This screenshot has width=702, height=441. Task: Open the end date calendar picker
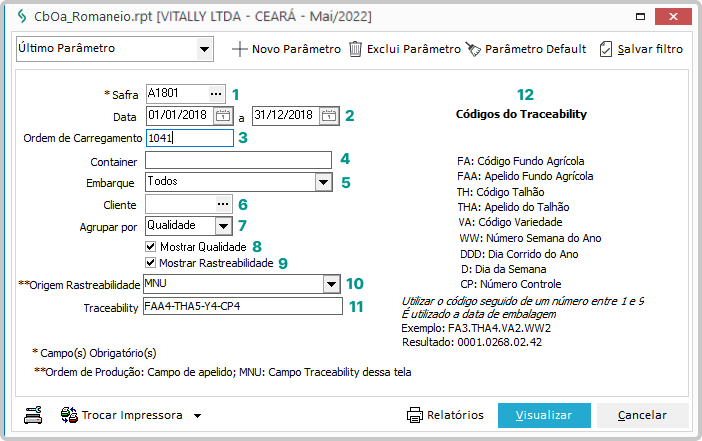pos(330,115)
